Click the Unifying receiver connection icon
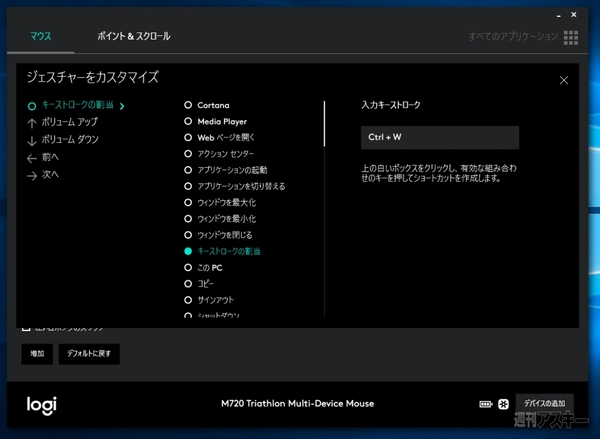600x439 pixels. pyautogui.click(x=503, y=404)
